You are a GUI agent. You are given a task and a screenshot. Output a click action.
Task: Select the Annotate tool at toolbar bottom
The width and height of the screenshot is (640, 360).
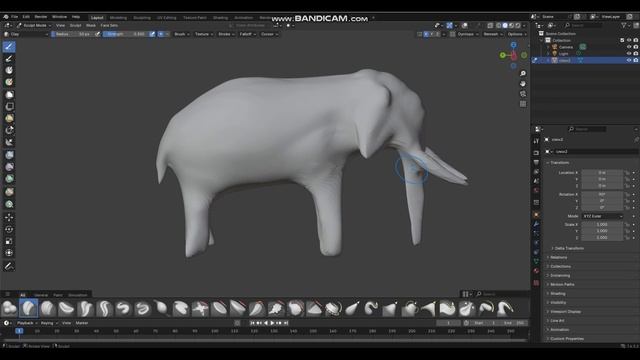pyautogui.click(x=9, y=266)
